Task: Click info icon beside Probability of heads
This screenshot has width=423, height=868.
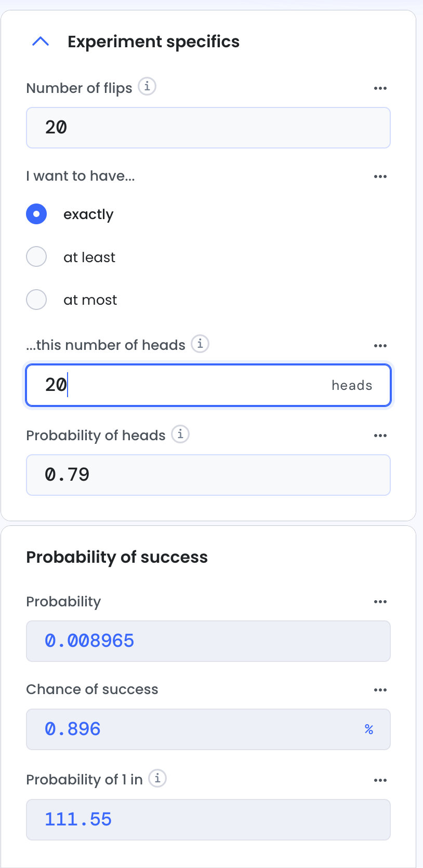Action: 180,434
